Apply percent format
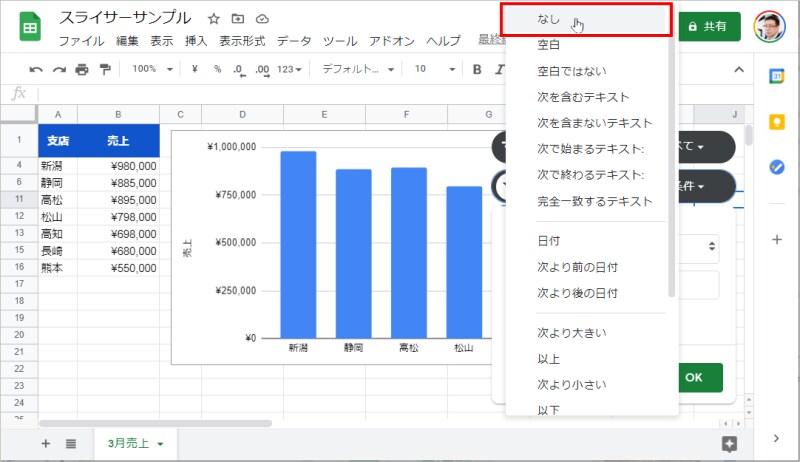800x462 pixels. (217, 69)
